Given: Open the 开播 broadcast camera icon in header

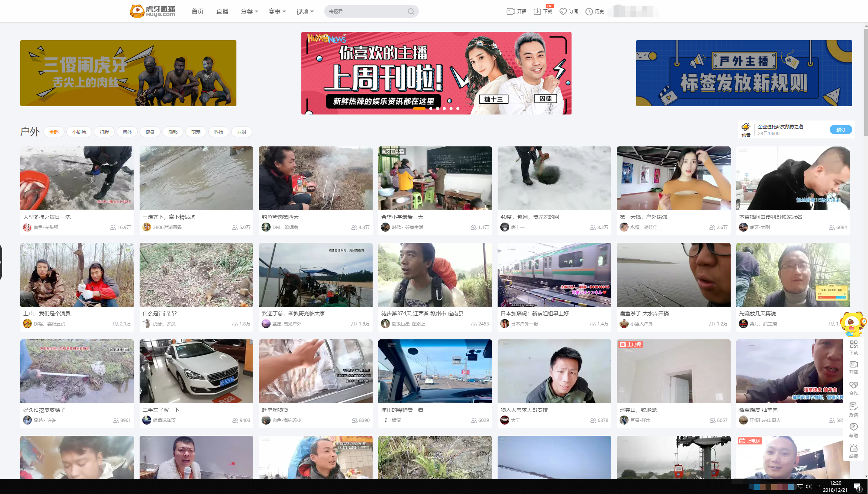Looking at the screenshot, I should click(x=511, y=12).
